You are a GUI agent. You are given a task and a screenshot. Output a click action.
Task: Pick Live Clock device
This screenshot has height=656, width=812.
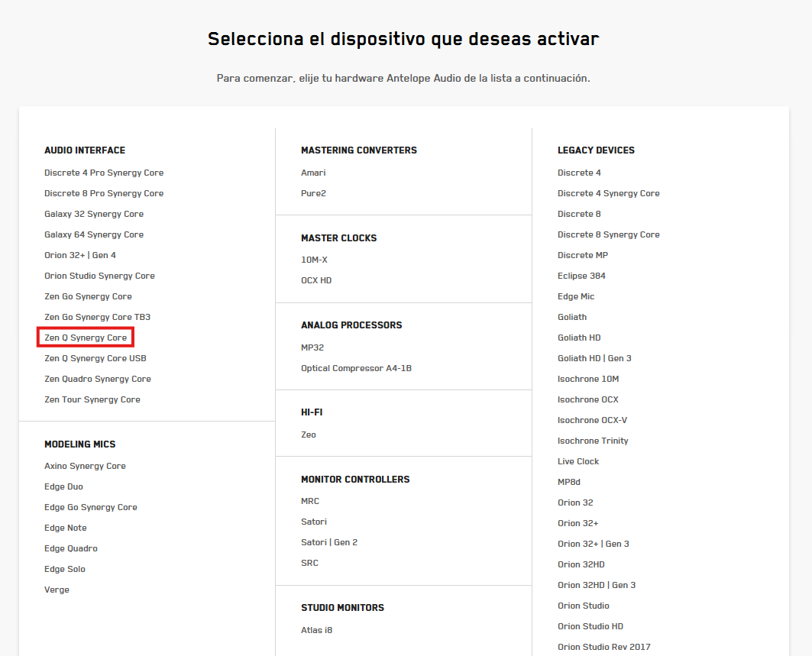[x=578, y=461]
